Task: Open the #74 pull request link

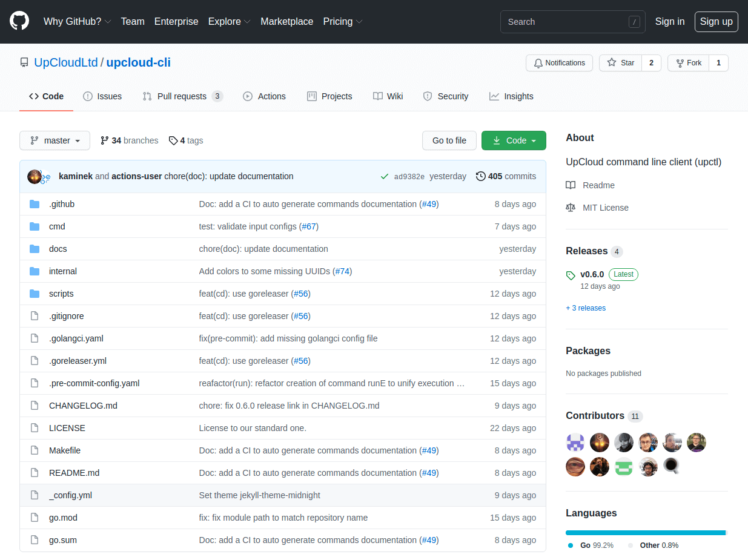Action: (x=343, y=271)
